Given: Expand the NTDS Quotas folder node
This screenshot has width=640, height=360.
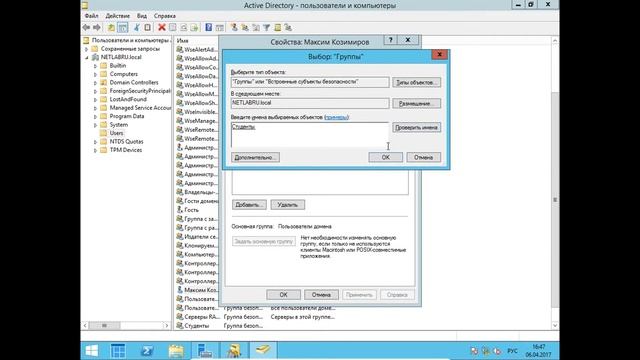Looking at the screenshot, I should click(x=95, y=142).
